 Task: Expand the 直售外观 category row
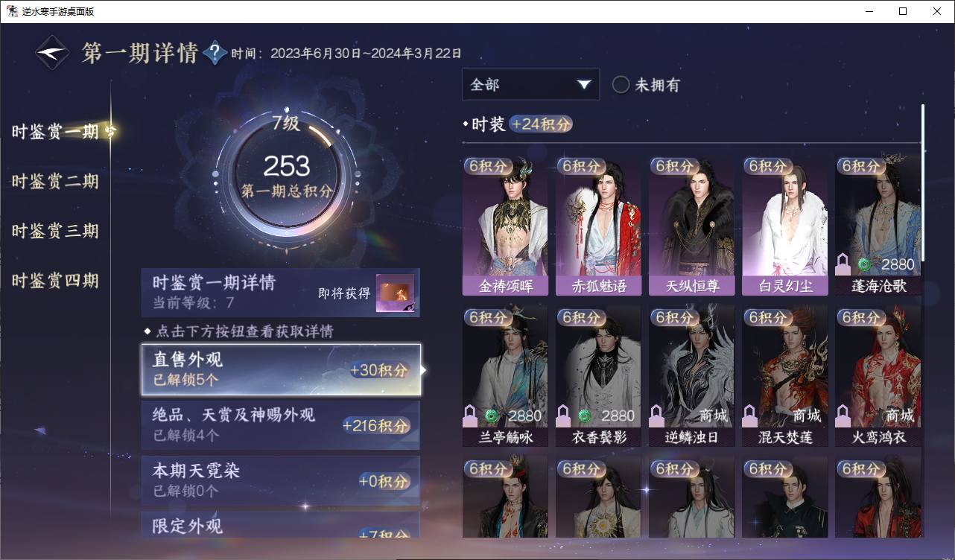[x=281, y=369]
